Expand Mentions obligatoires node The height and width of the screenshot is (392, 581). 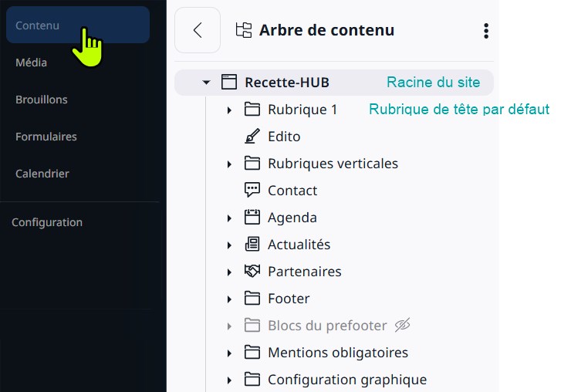click(x=229, y=353)
